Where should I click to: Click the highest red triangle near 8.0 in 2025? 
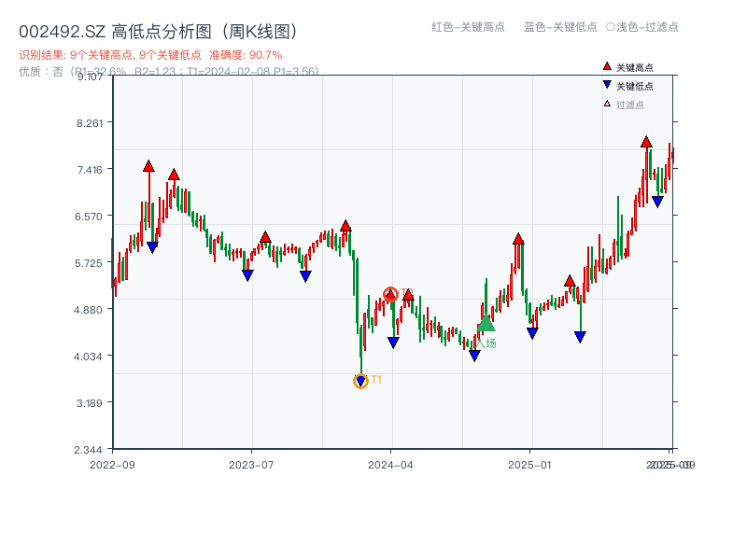[646, 142]
